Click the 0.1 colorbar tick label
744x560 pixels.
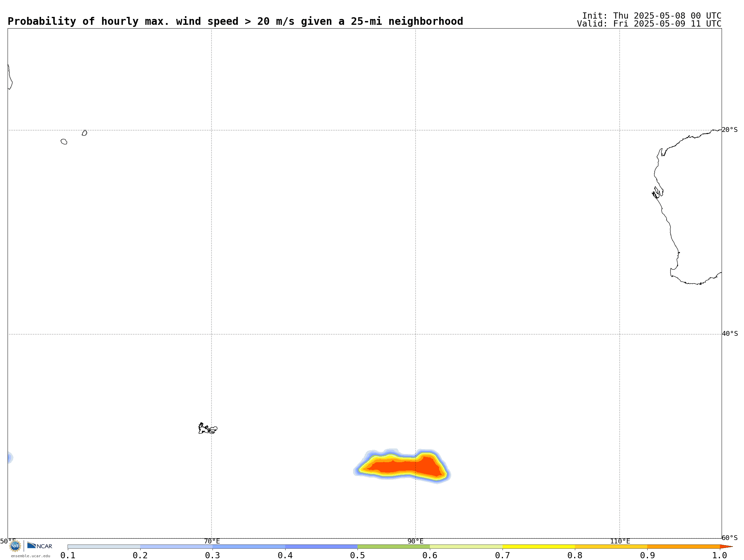(x=68, y=555)
